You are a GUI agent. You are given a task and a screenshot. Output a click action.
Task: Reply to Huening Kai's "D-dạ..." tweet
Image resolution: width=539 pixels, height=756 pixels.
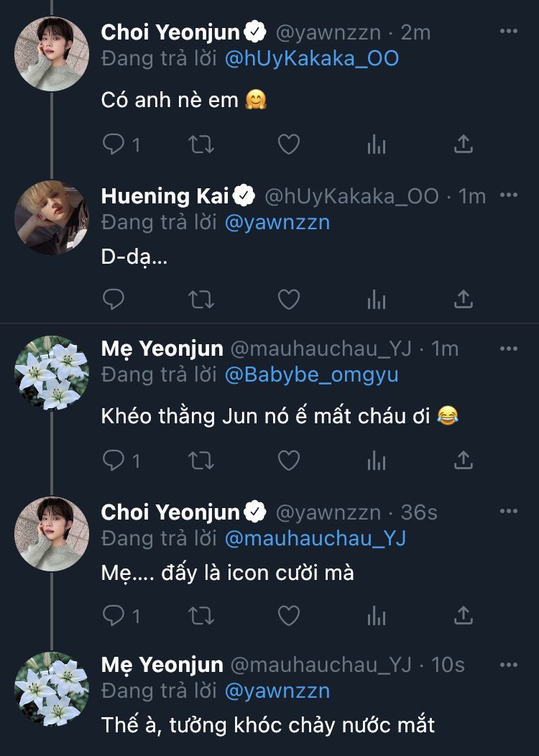[114, 299]
